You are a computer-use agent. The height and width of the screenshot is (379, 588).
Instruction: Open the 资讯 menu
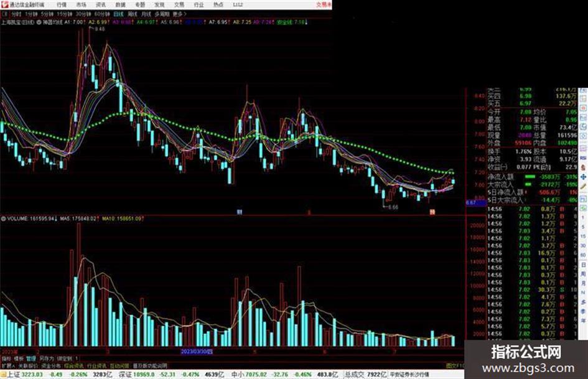tap(101, 5)
